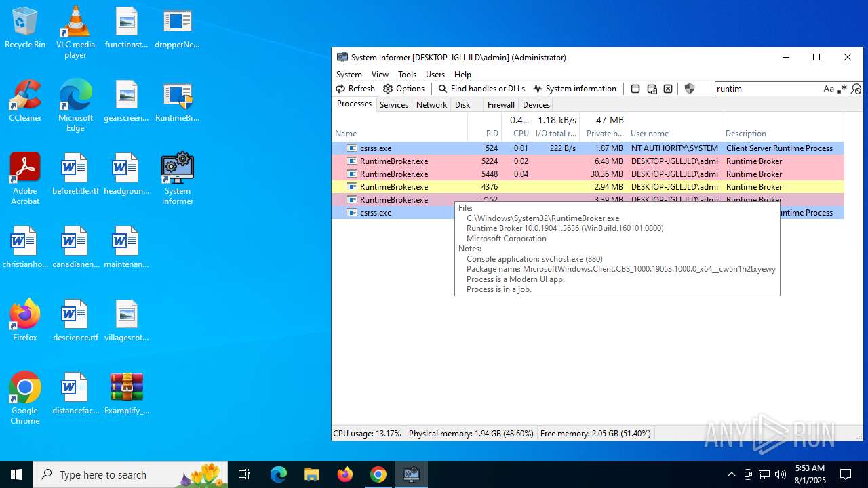Viewport: 868px width, 488px height.
Task: Open volume control in system tray
Action: click(x=781, y=474)
